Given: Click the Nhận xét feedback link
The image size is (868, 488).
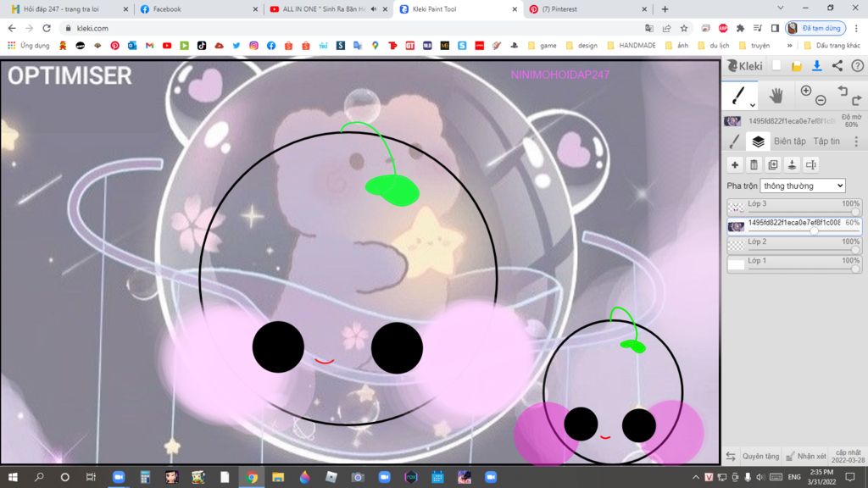Looking at the screenshot, I should click(806, 457).
